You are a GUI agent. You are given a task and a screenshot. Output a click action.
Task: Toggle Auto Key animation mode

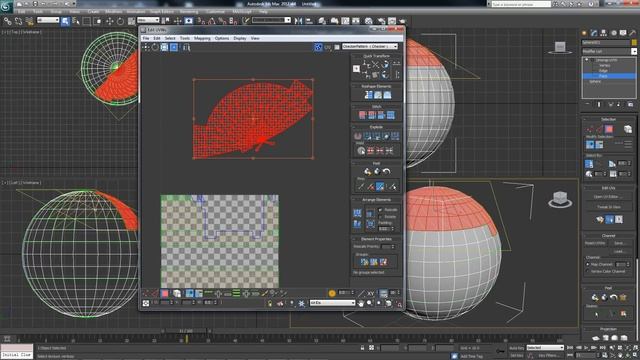pos(517,348)
